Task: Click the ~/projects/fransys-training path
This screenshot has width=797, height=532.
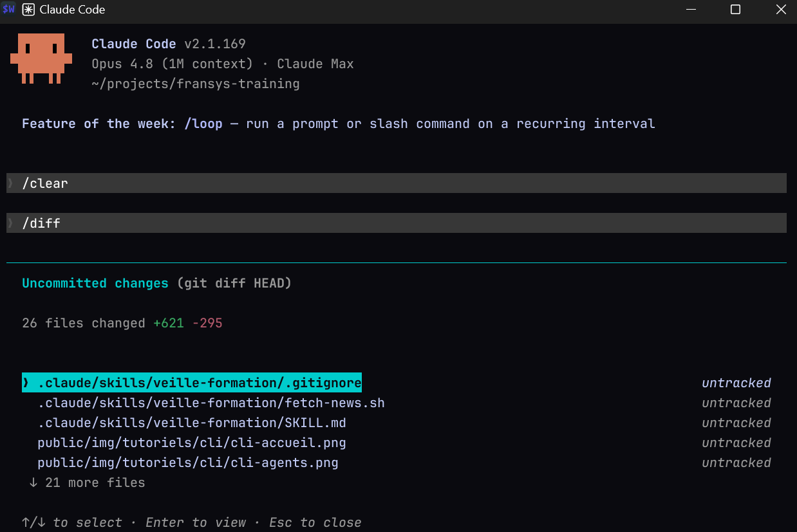Action: pyautogui.click(x=196, y=84)
